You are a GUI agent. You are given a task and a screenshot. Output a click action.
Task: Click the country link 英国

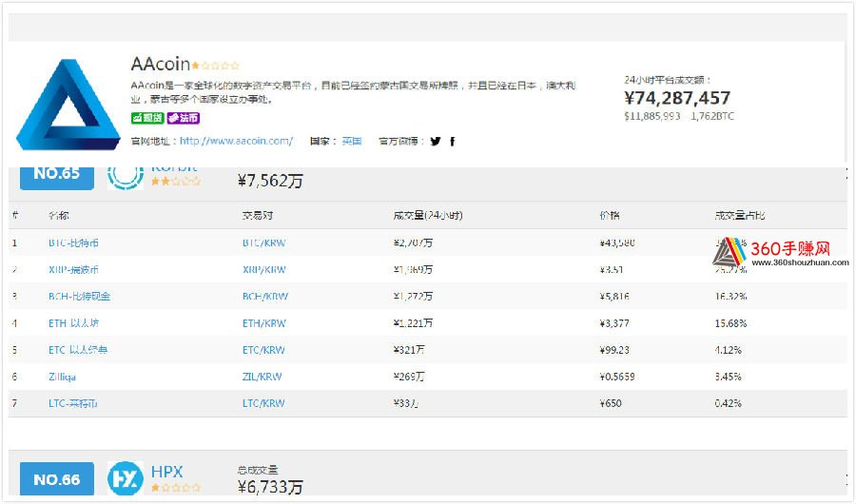[x=352, y=142]
